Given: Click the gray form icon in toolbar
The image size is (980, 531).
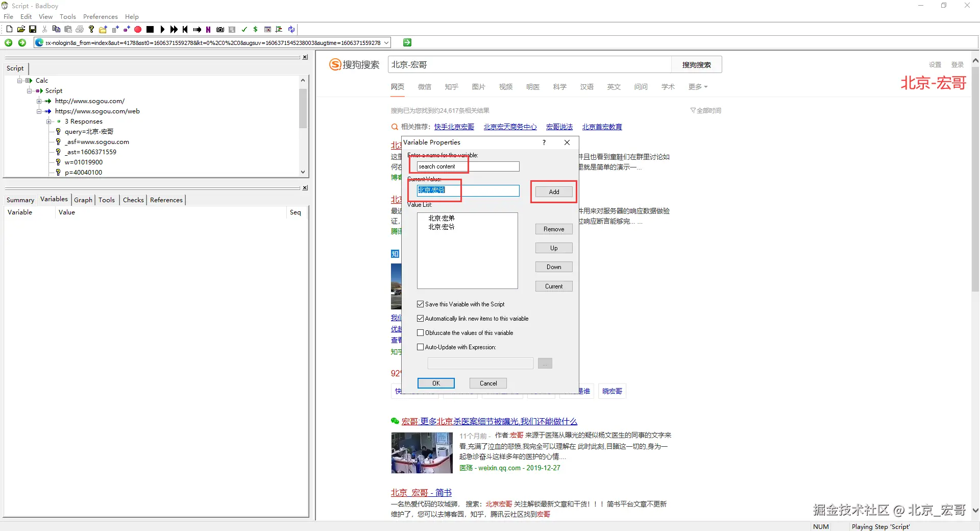Looking at the screenshot, I should tap(232, 30).
